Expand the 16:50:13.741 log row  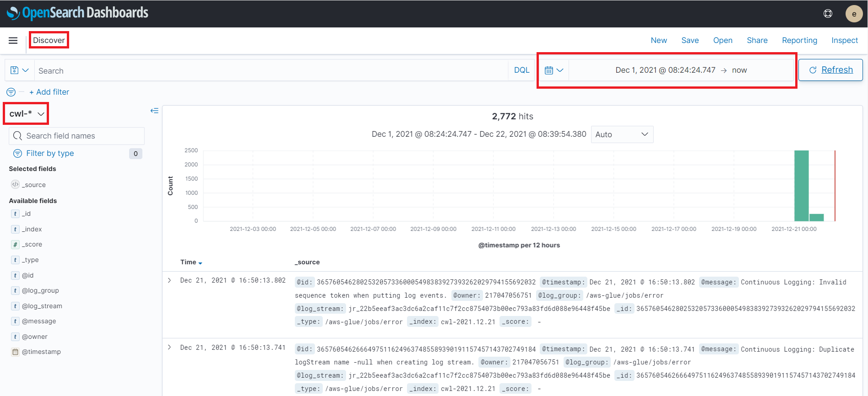[x=169, y=348]
